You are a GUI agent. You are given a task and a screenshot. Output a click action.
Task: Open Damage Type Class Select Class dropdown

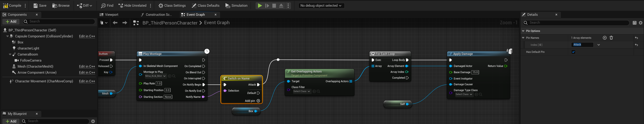[x=464, y=94]
